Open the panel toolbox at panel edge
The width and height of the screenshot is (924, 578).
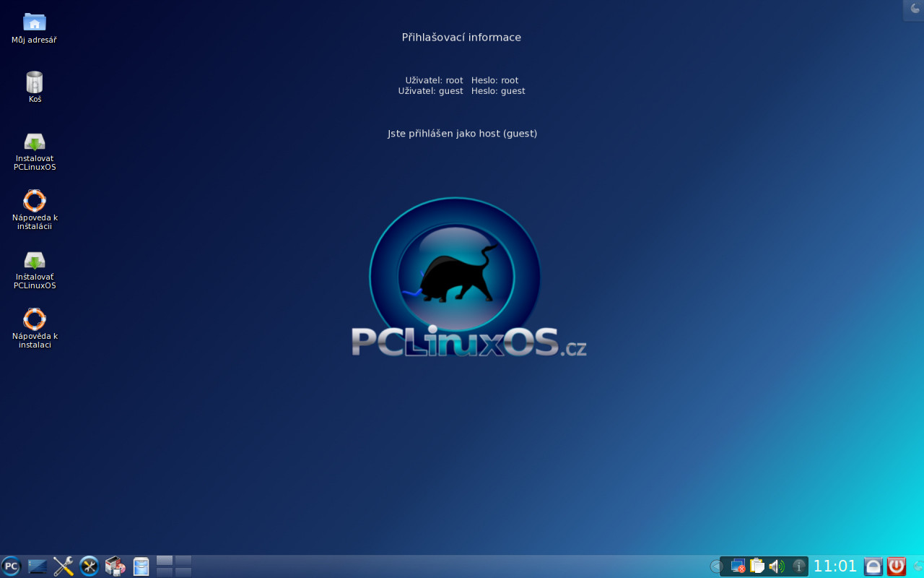[918, 566]
